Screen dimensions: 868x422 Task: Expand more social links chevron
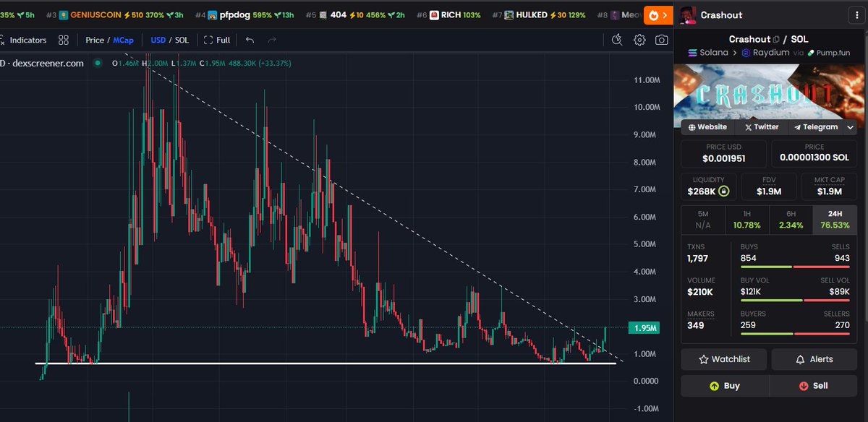pos(851,127)
